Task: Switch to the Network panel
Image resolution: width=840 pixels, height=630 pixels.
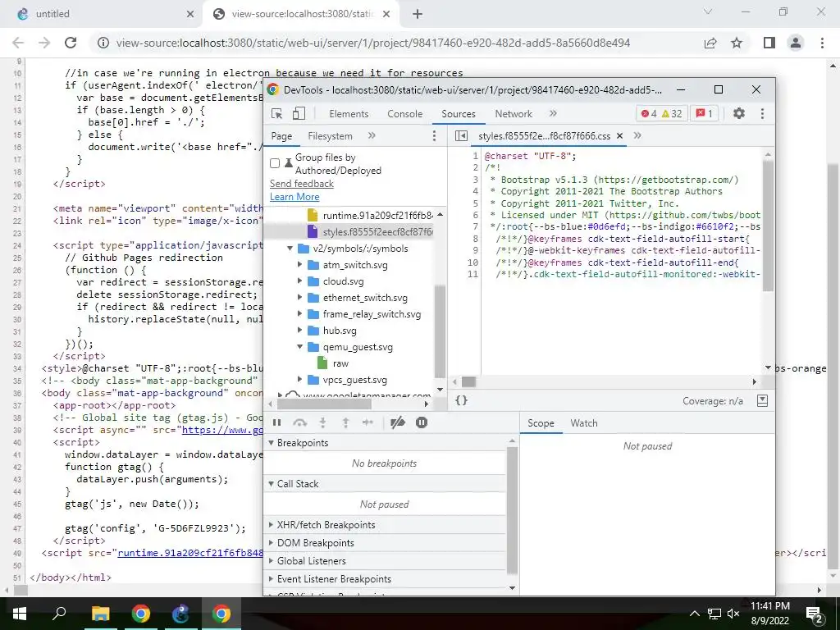Action: (x=514, y=113)
